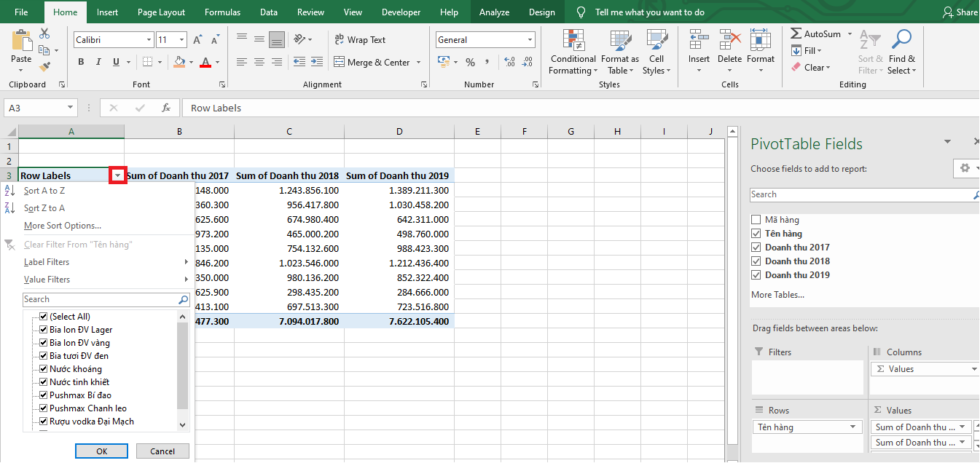Switch to the Insert ribbon tab

click(x=107, y=12)
